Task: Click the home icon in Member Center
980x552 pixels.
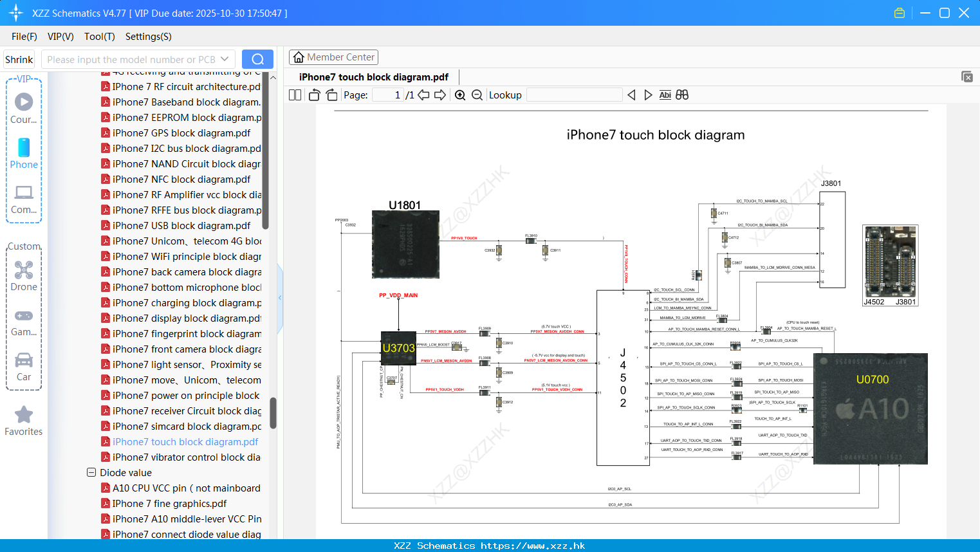Action: pos(299,57)
